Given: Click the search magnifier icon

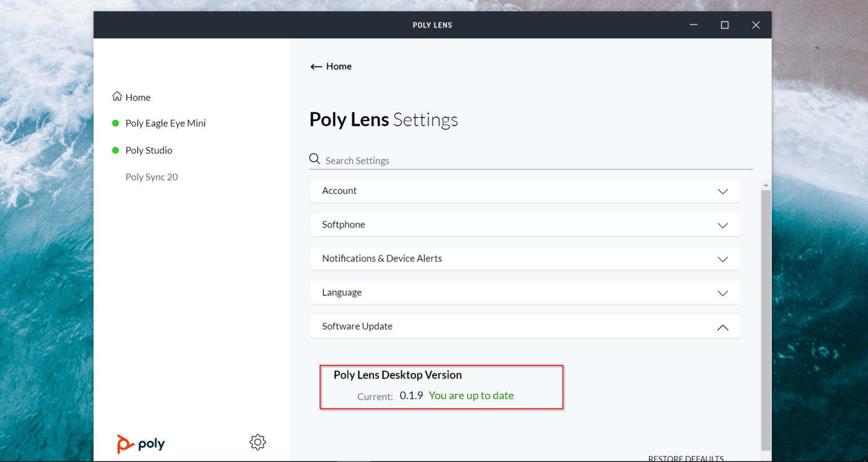Looking at the screenshot, I should (x=314, y=159).
